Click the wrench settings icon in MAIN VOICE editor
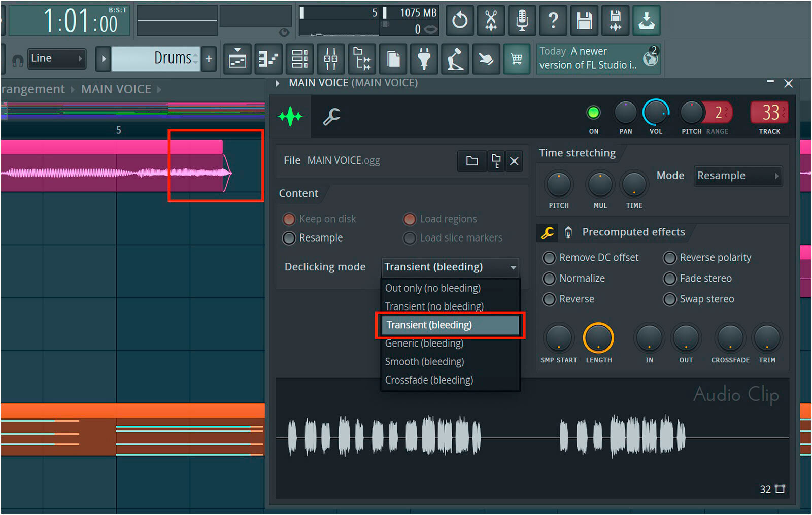 331,116
